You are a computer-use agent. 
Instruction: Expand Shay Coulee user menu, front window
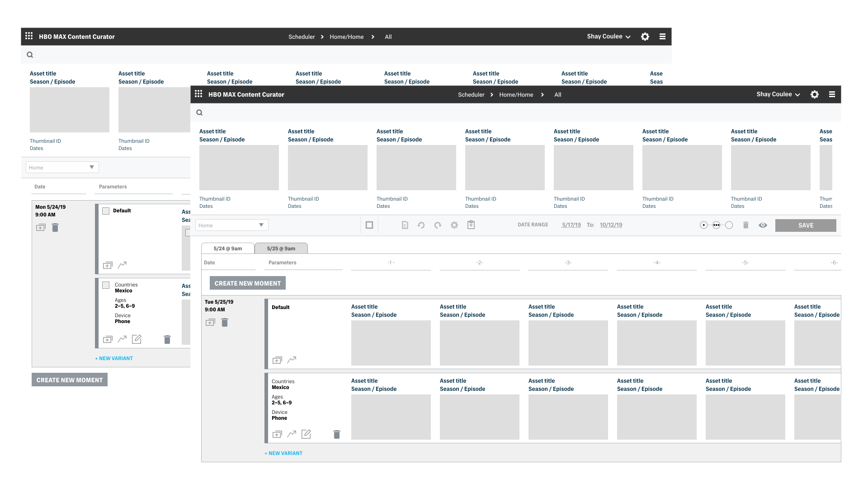[x=778, y=94]
